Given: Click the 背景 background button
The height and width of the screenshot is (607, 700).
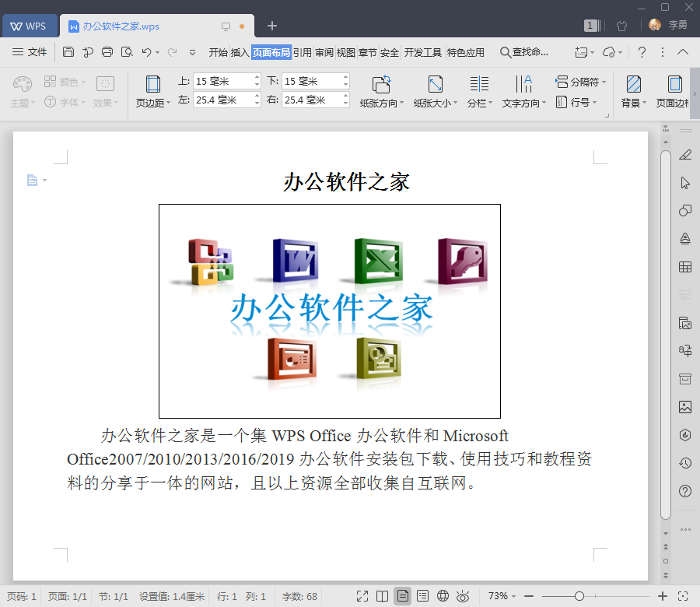Looking at the screenshot, I should [x=633, y=92].
